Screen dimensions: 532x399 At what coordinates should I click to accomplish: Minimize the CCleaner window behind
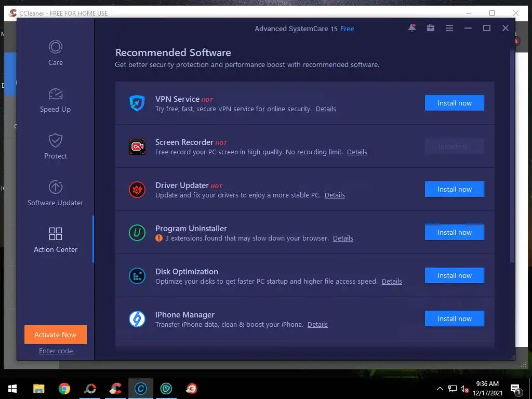469,13
